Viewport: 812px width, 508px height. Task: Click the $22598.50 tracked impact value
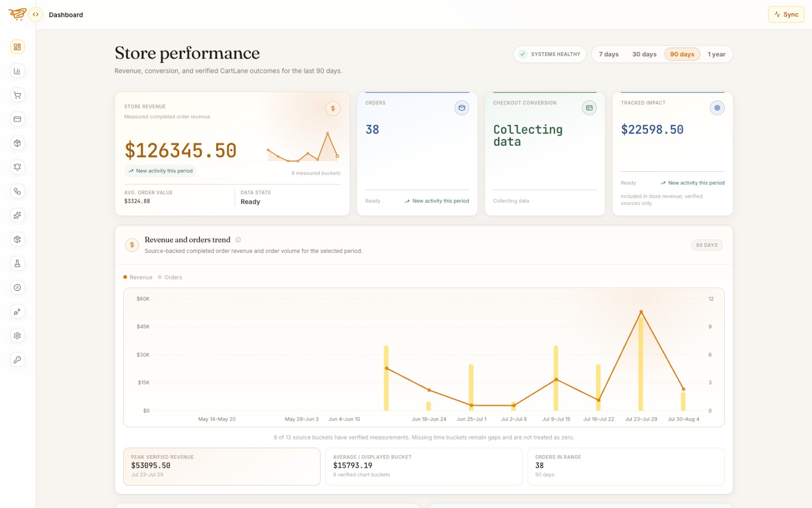(652, 130)
